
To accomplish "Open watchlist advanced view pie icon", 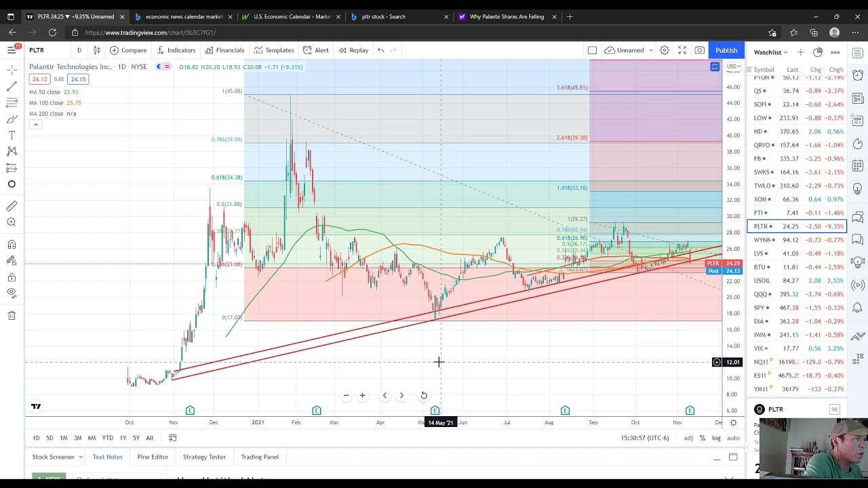I will (818, 52).
